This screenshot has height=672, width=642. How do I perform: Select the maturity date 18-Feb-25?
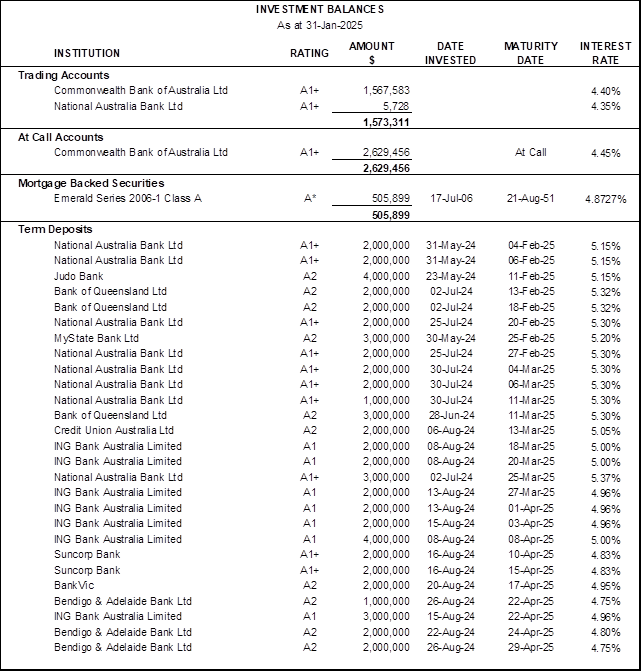click(x=531, y=307)
